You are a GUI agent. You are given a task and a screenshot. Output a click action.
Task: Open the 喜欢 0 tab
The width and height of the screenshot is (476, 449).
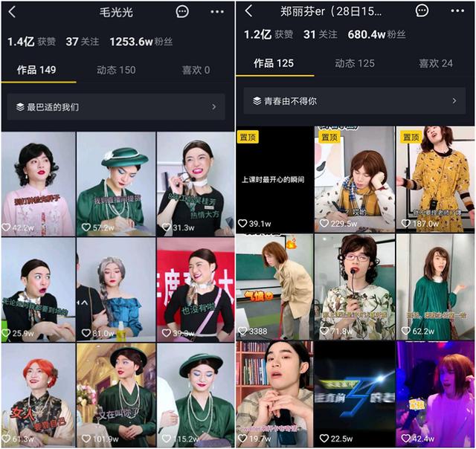196,70
